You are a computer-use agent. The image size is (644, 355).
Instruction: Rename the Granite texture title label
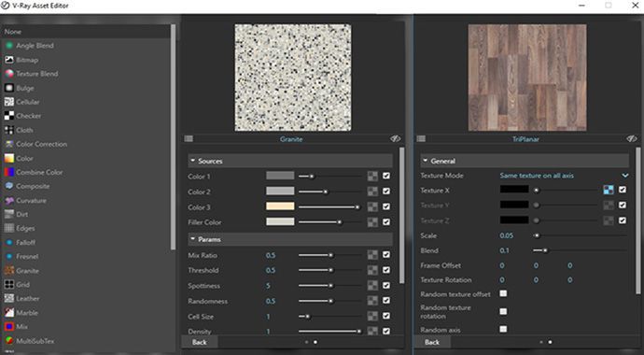tap(291, 139)
